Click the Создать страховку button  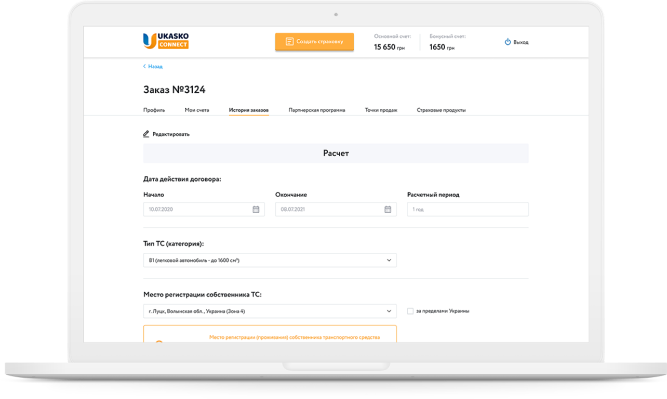(314, 42)
